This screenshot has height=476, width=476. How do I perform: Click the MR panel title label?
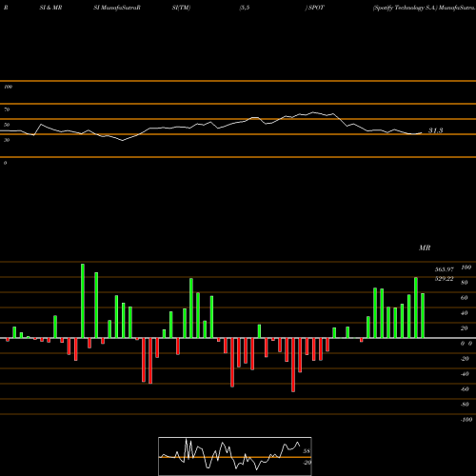click(x=425, y=248)
